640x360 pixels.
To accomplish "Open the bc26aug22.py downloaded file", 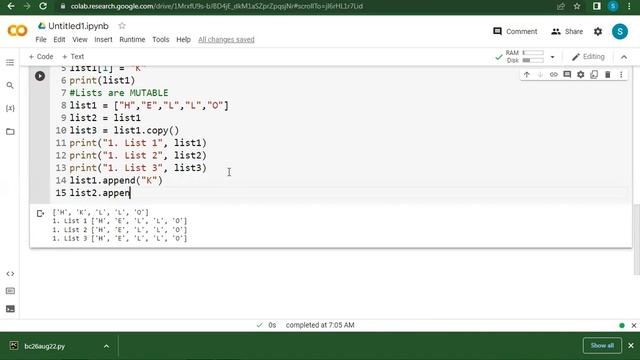I will click(x=44, y=346).
